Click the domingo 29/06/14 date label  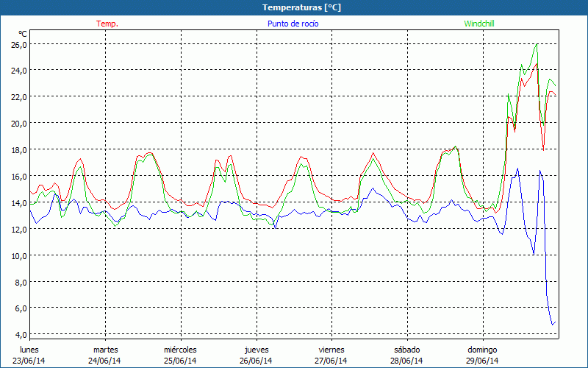[x=482, y=355]
